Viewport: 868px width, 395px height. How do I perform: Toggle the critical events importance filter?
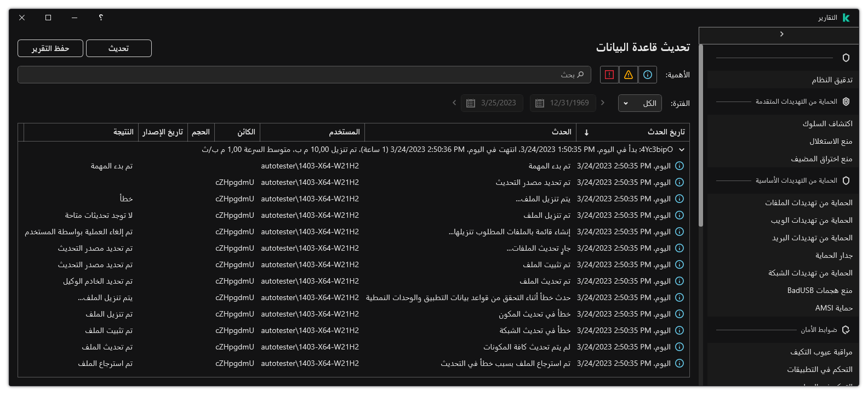coord(609,75)
